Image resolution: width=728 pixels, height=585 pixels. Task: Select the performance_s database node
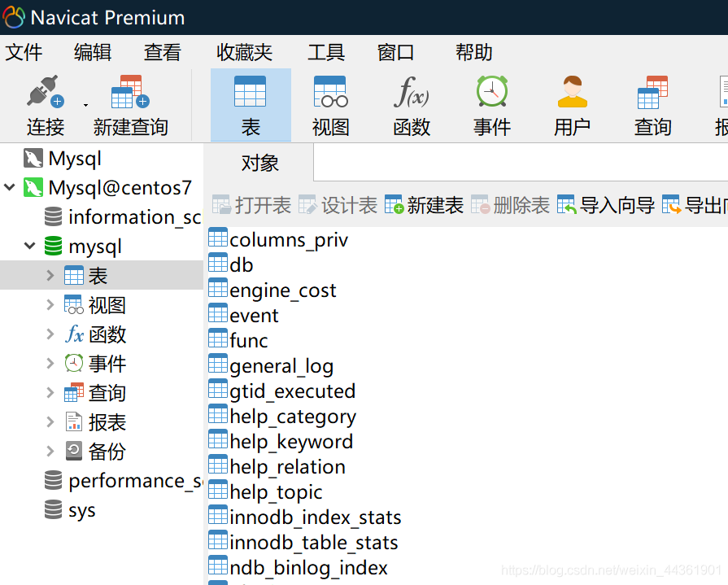point(123,481)
